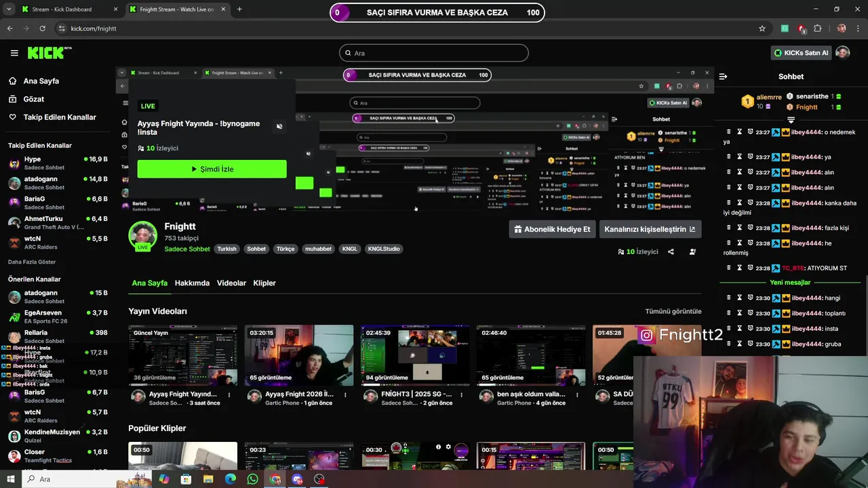Open the 03:20:15 Ayyaş Fnight 2026 thumbnail
Viewport: 868px width, 488px height.
pyautogui.click(x=299, y=354)
